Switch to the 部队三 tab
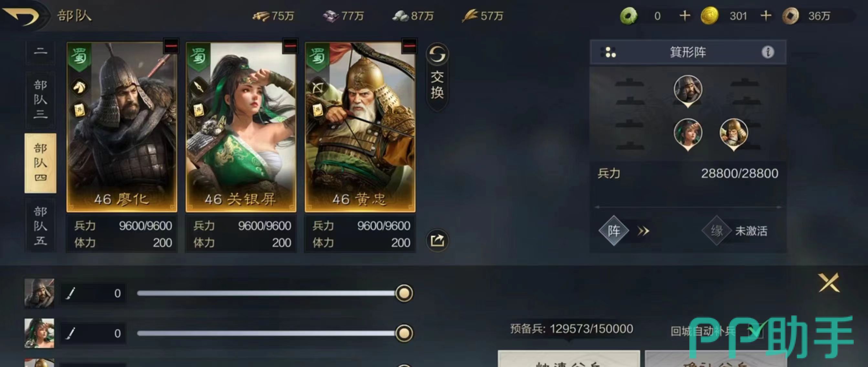The image size is (868, 367). point(40,100)
